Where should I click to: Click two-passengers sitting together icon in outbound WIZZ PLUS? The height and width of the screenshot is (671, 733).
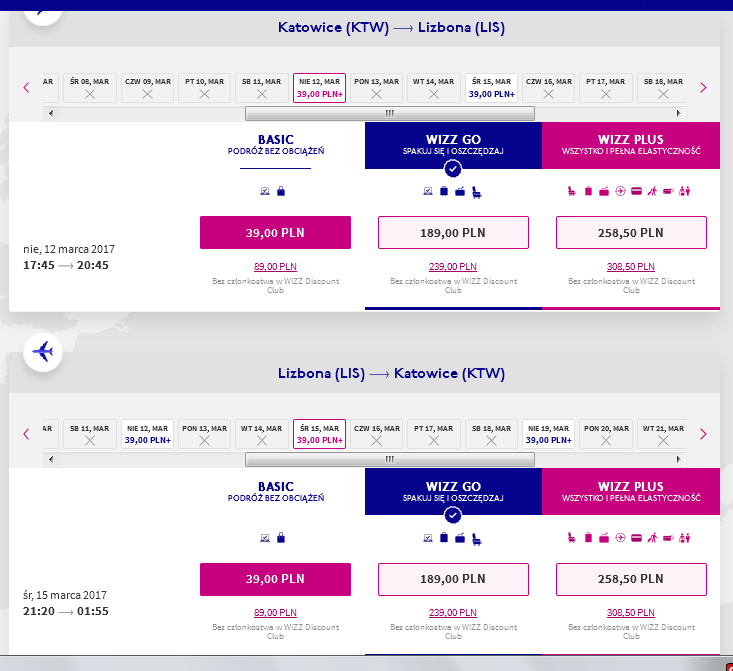coord(684,191)
